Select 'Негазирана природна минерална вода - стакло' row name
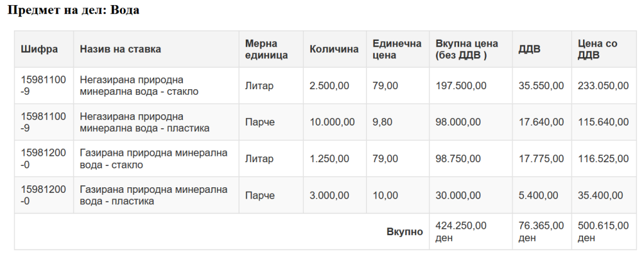The width and height of the screenshot is (644, 257). pyautogui.click(x=139, y=85)
